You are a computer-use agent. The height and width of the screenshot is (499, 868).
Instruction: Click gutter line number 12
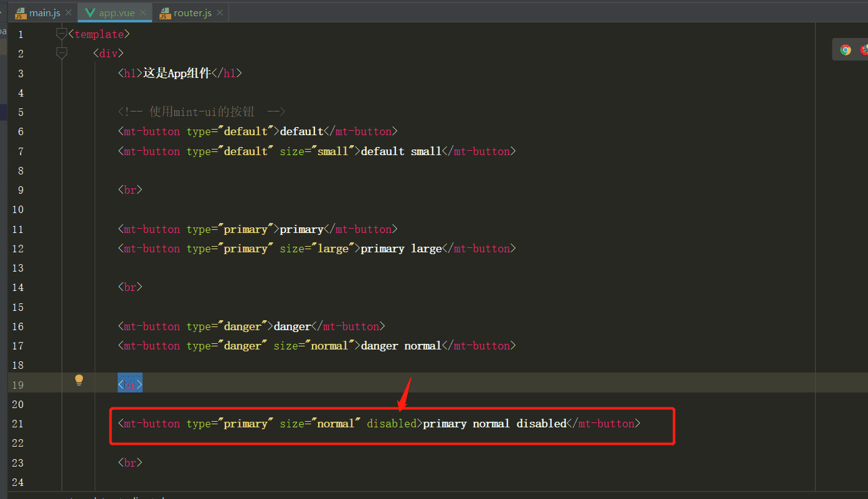point(17,249)
